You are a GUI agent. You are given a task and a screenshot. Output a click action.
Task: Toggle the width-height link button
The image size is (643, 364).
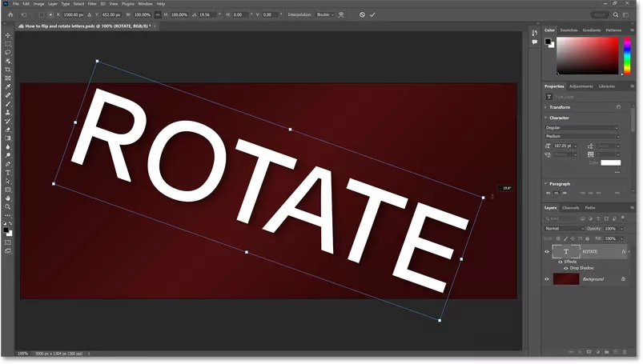coord(158,14)
